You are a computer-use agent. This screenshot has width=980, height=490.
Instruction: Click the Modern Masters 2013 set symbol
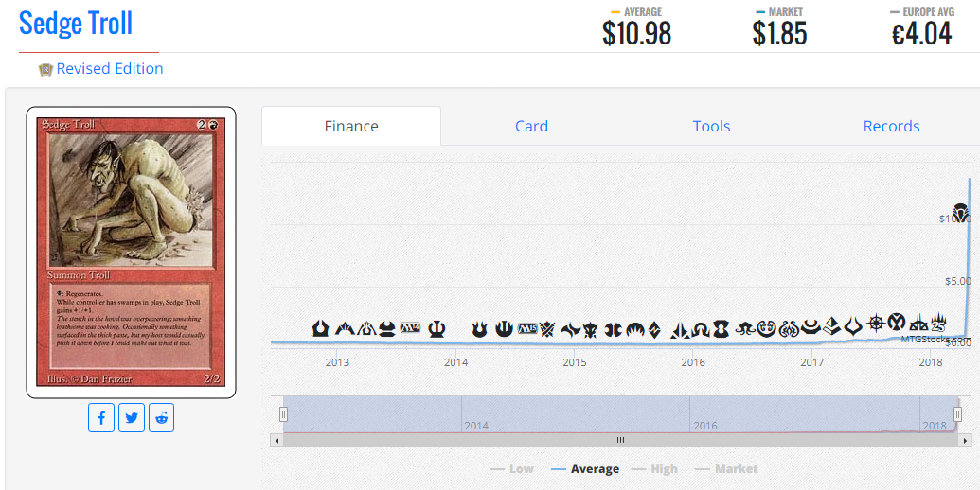(x=387, y=328)
